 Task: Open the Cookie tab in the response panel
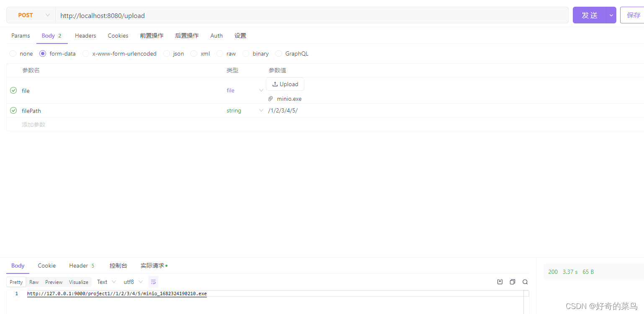pos(46,265)
